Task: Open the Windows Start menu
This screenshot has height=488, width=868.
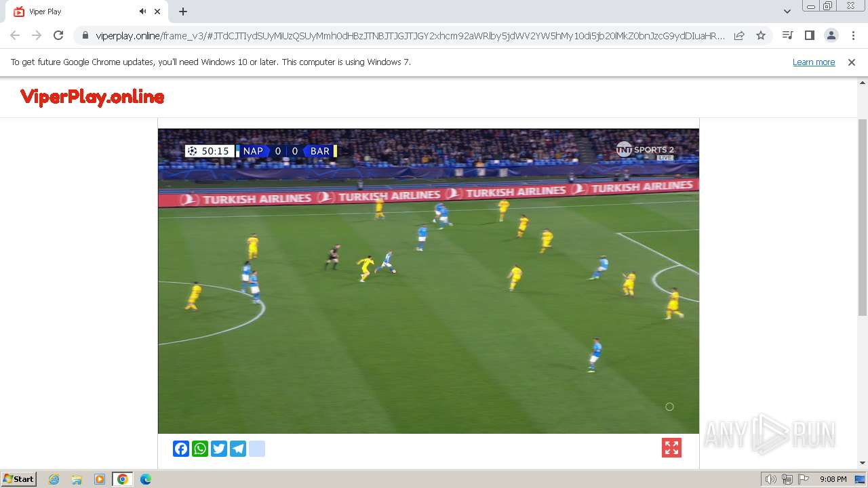Action: (18, 479)
